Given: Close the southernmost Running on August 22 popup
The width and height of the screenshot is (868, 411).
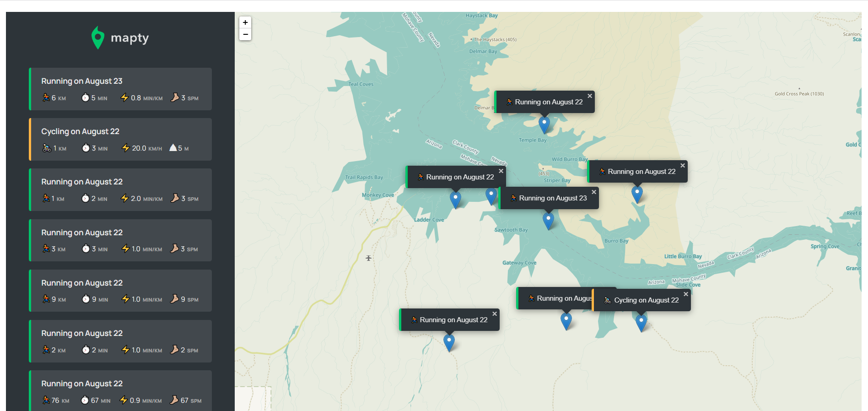Looking at the screenshot, I should click(494, 314).
